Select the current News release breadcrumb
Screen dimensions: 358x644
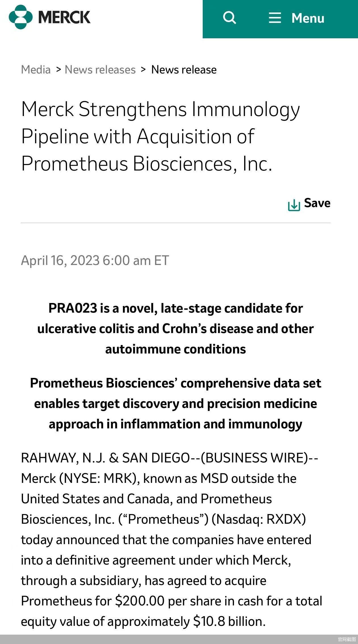point(184,70)
